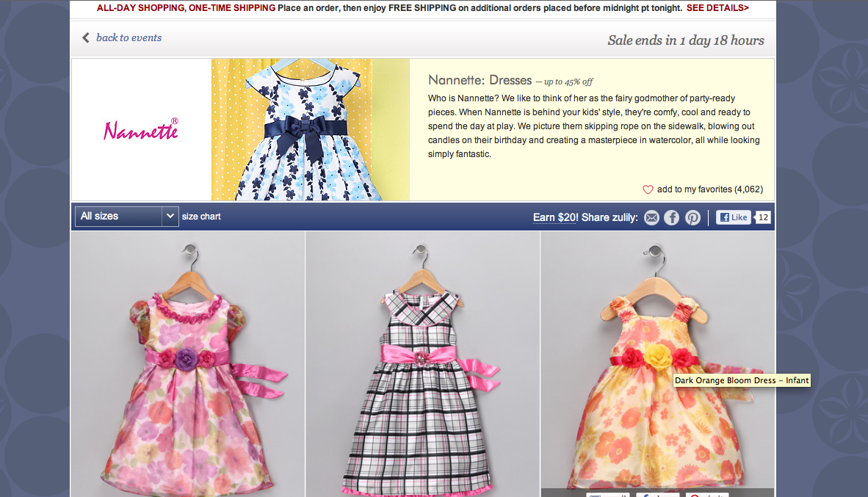This screenshot has width=868, height=497.
Task: Share zulily via email icon
Action: 651,217
